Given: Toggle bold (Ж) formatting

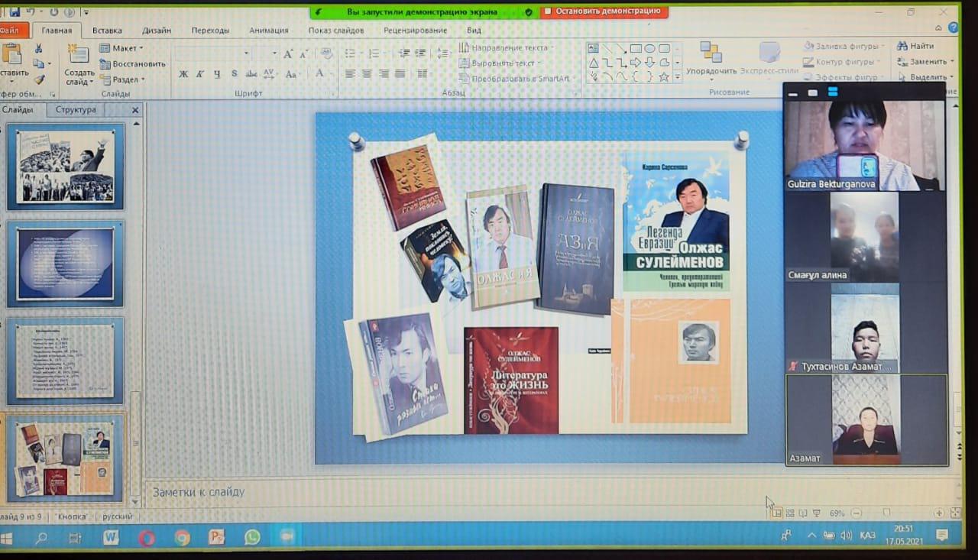Looking at the screenshot, I should coord(183,74).
